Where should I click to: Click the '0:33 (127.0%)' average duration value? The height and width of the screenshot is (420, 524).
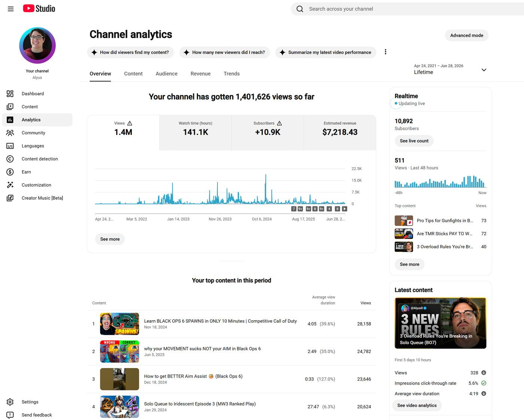pos(320,379)
